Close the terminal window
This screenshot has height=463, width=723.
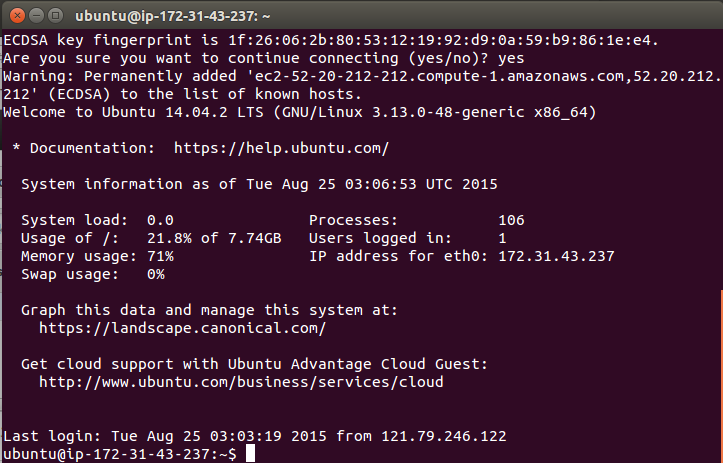(x=17, y=16)
